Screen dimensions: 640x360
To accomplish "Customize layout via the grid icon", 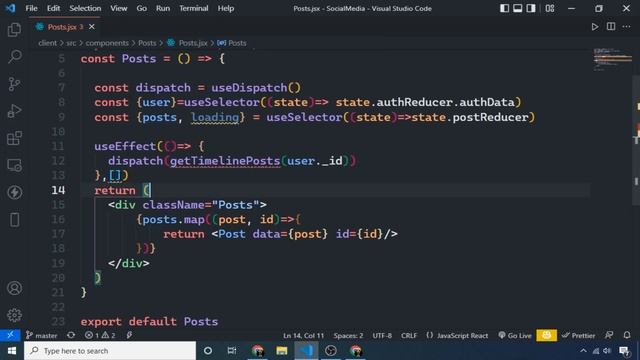I will click(550, 8).
